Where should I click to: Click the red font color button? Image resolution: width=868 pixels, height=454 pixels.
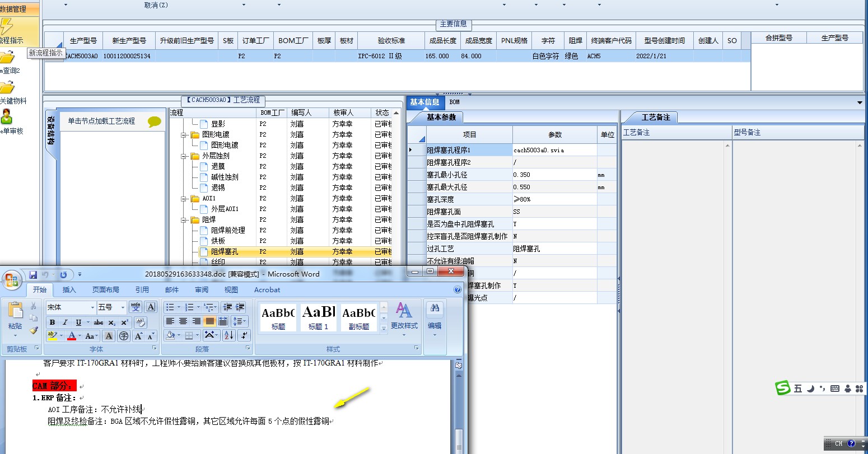[71, 336]
